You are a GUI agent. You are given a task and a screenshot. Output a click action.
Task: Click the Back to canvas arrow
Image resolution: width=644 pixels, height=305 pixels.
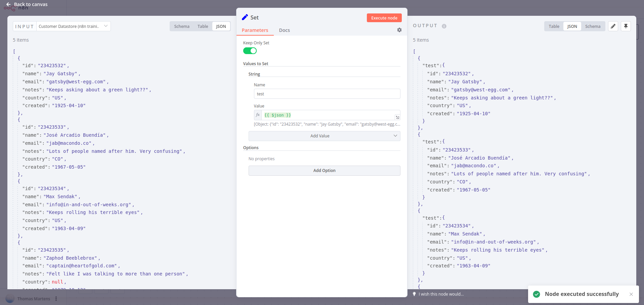pos(8,4)
